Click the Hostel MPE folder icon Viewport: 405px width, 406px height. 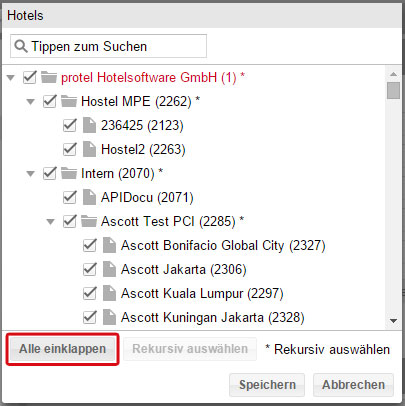(x=69, y=101)
